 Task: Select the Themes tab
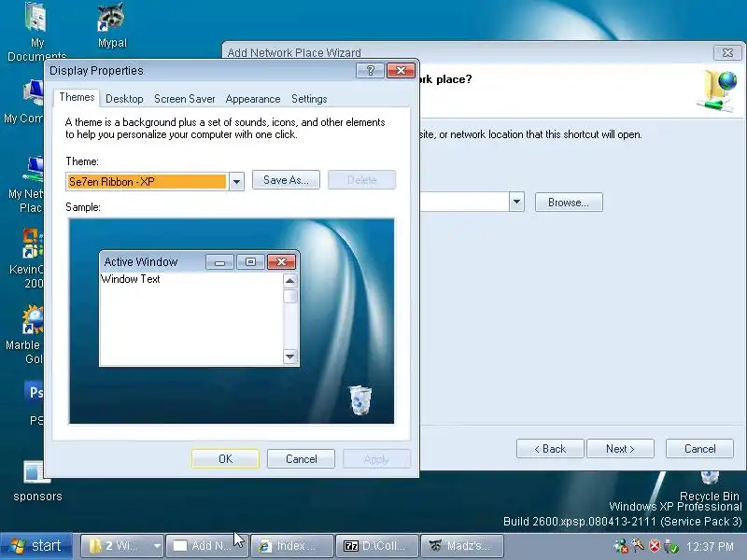77,98
